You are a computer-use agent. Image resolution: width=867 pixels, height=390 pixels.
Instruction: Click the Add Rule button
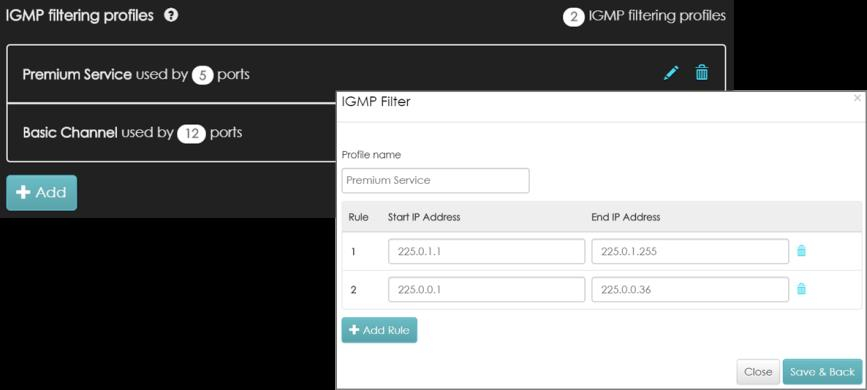click(x=379, y=330)
